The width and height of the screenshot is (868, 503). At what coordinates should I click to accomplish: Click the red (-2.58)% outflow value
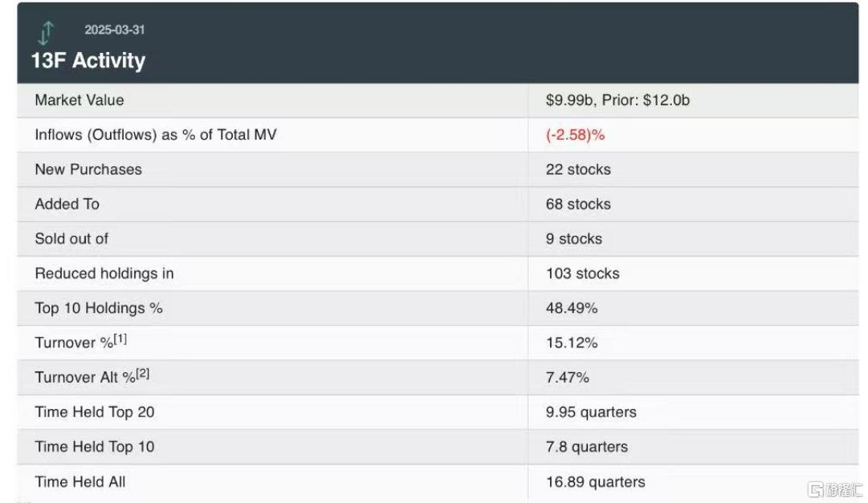click(575, 135)
